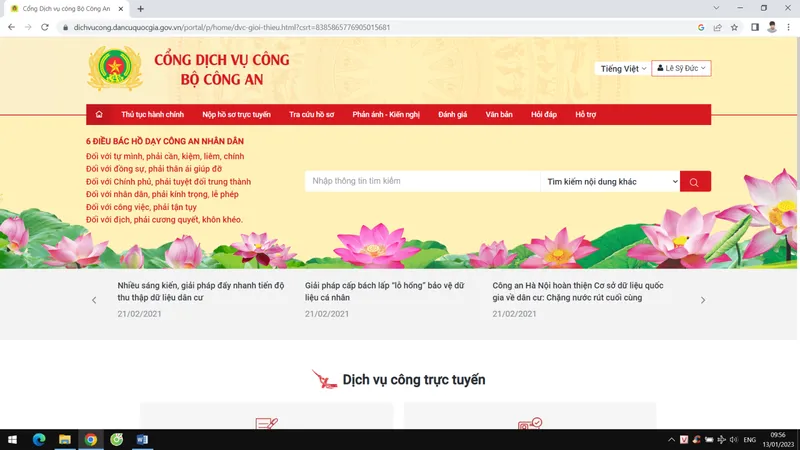Reload the page in Chrome
Screen dimensions: 800x450
pyautogui.click(x=45, y=27)
